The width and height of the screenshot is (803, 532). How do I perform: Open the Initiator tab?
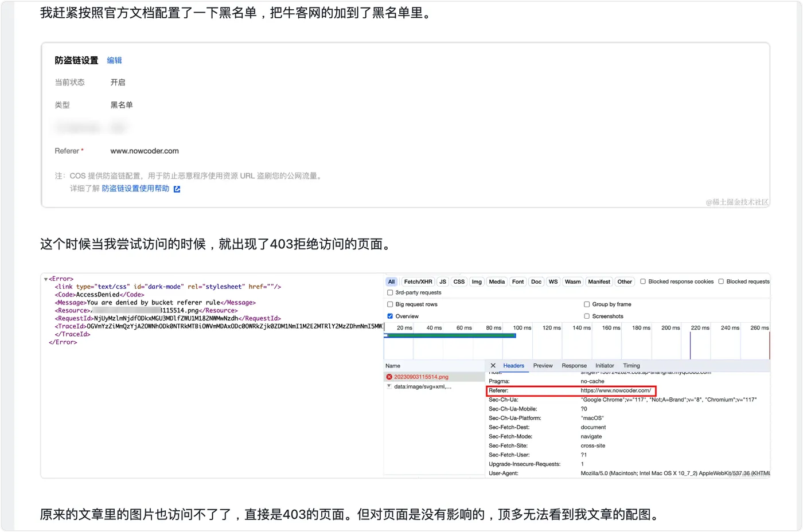point(605,366)
